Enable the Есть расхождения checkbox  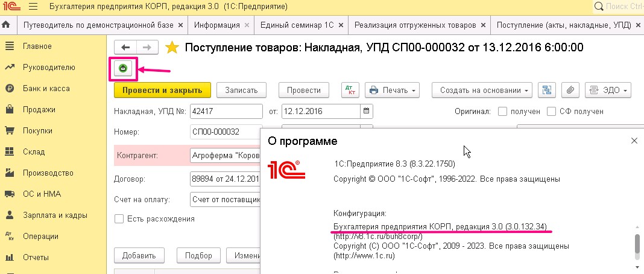pyautogui.click(x=119, y=218)
